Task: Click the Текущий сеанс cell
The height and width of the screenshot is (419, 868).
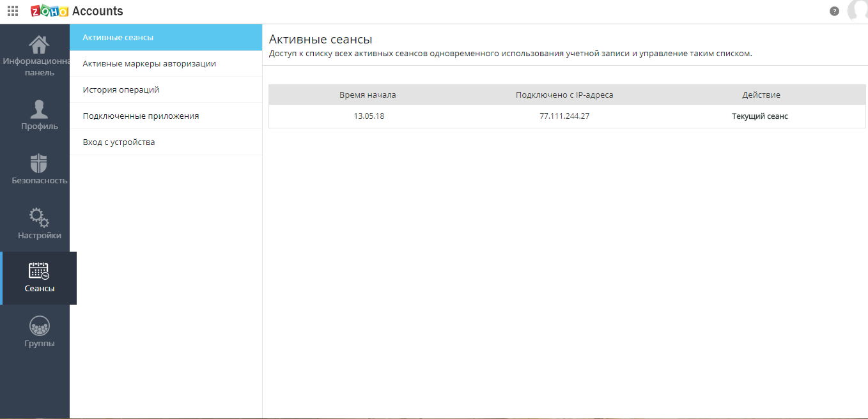Action: click(x=760, y=117)
